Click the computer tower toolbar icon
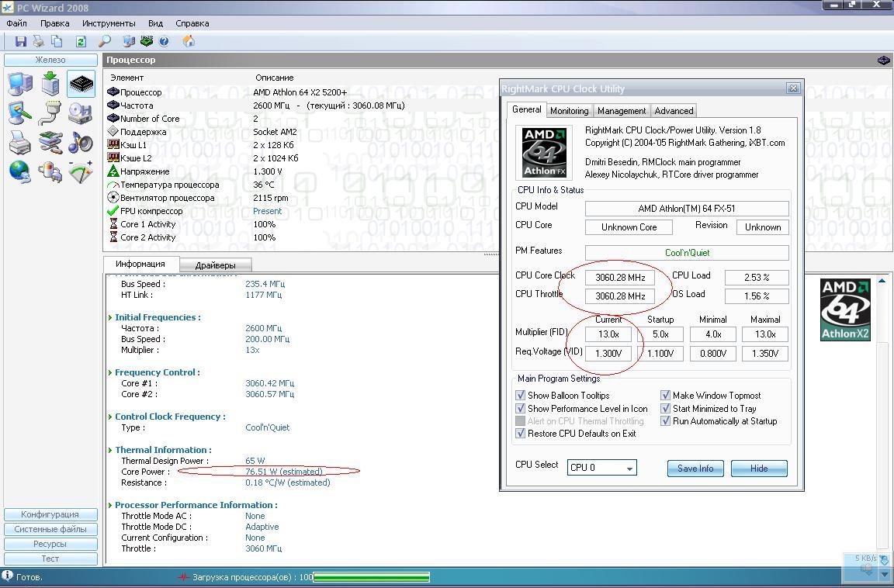Viewport: 894px width, 588px height. tap(129, 41)
